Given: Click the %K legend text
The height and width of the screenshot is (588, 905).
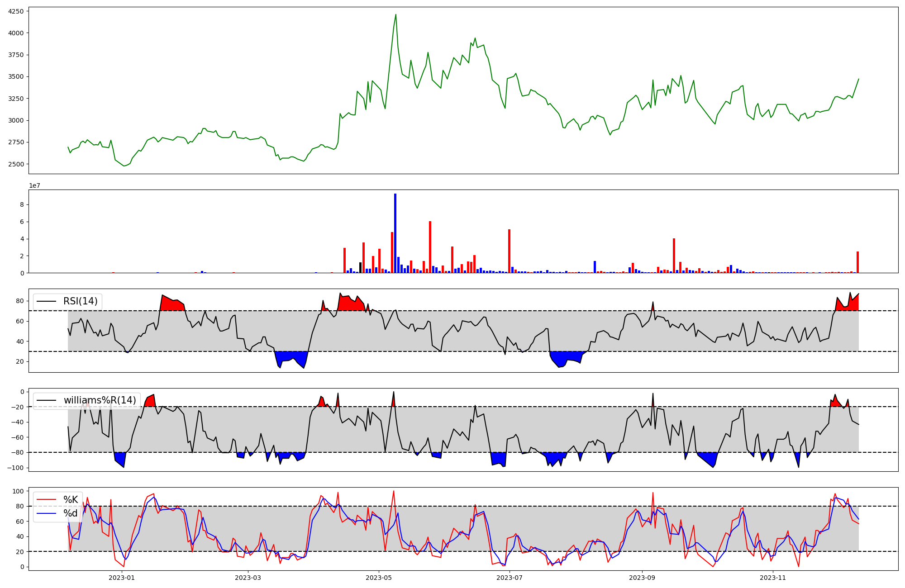Looking at the screenshot, I should click(71, 500).
